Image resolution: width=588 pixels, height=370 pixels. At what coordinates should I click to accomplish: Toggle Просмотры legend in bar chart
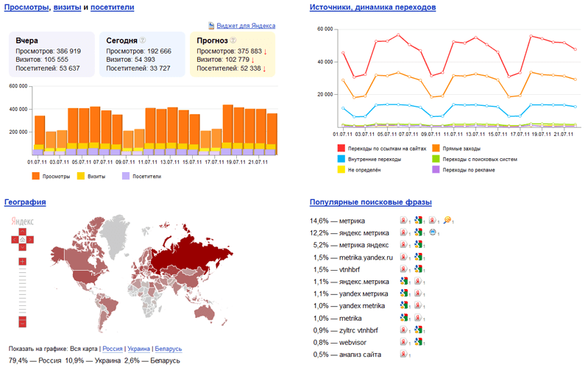(52, 177)
